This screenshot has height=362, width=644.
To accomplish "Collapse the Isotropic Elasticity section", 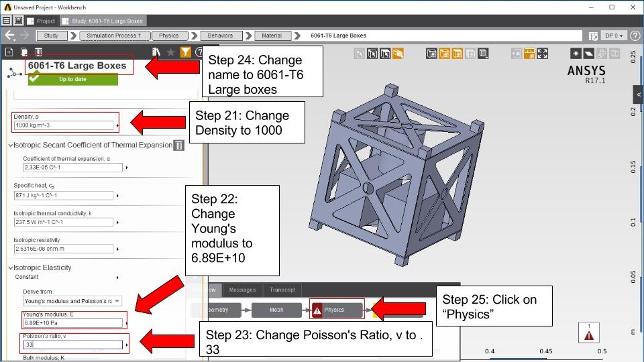I will (11, 267).
